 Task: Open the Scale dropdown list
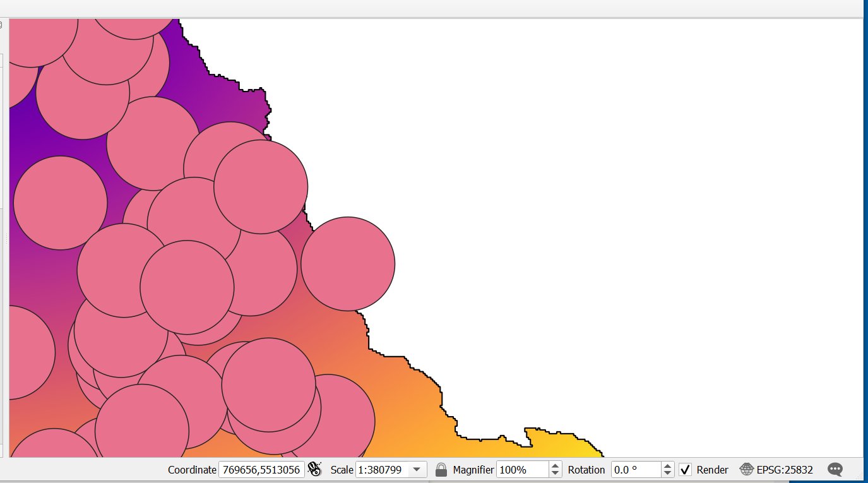(x=417, y=470)
